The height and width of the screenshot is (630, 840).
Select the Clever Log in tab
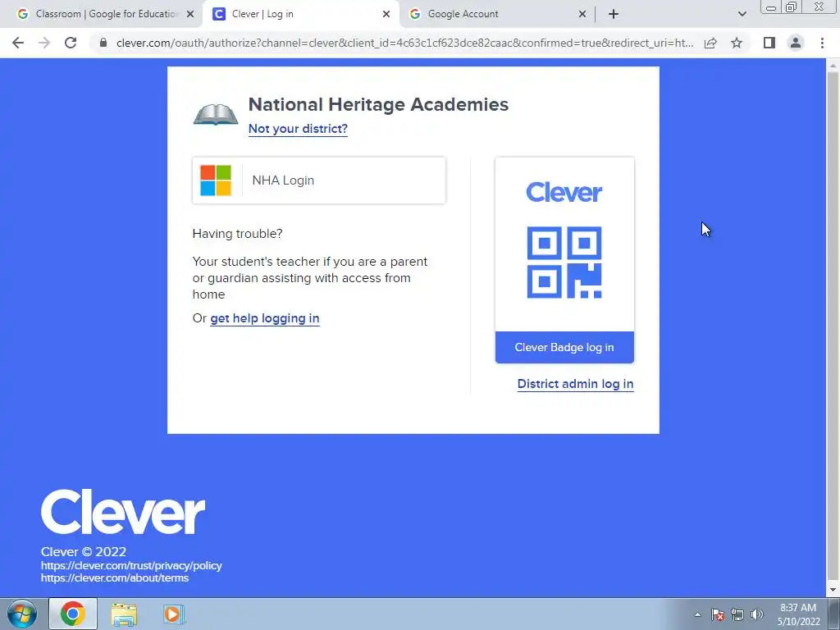301,14
